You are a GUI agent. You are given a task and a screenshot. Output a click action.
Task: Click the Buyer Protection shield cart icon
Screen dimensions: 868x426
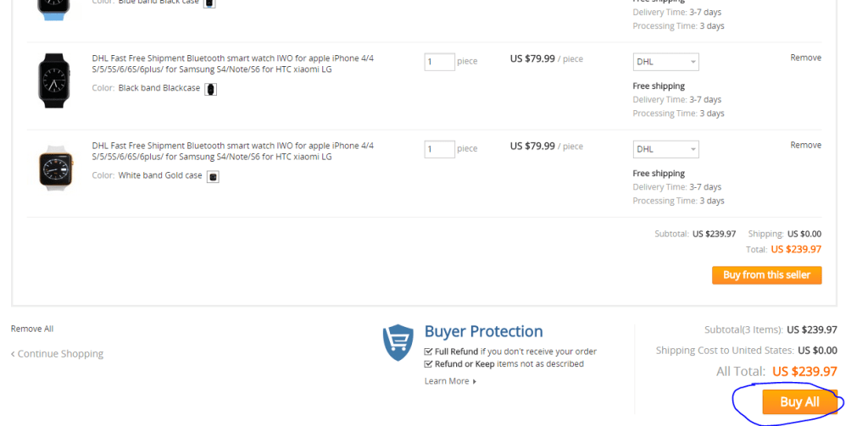tap(398, 343)
